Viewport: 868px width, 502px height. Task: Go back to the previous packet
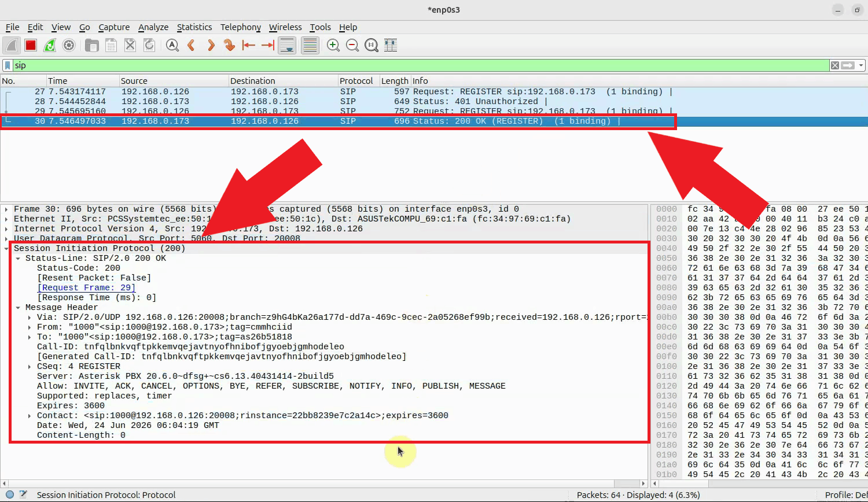pos(191,45)
